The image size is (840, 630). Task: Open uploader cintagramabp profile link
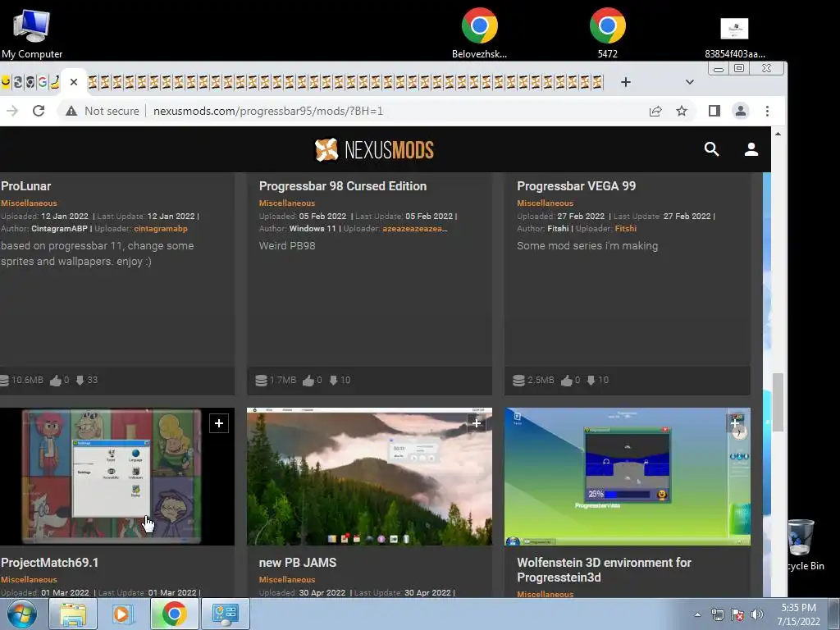161,229
